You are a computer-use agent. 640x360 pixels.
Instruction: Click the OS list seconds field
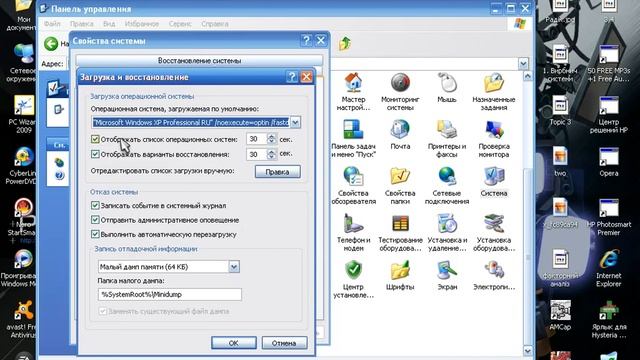click(x=257, y=139)
